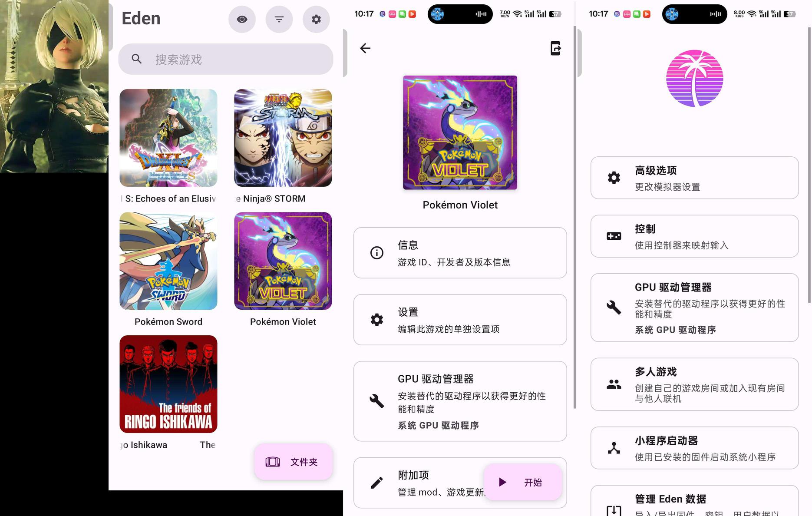
Task: Click the info circle icon
Action: [x=377, y=253]
